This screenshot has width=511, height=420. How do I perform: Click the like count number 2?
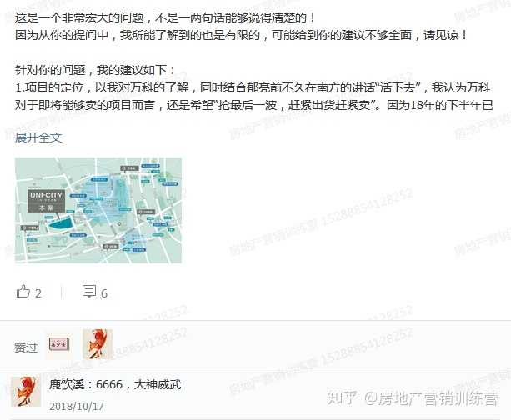[x=38, y=293]
